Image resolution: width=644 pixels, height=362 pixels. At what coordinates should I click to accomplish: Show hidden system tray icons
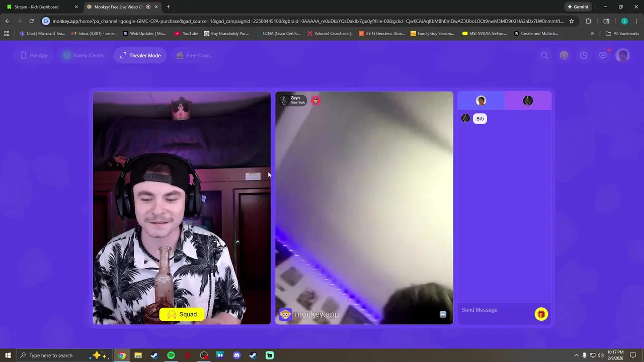tap(577, 355)
